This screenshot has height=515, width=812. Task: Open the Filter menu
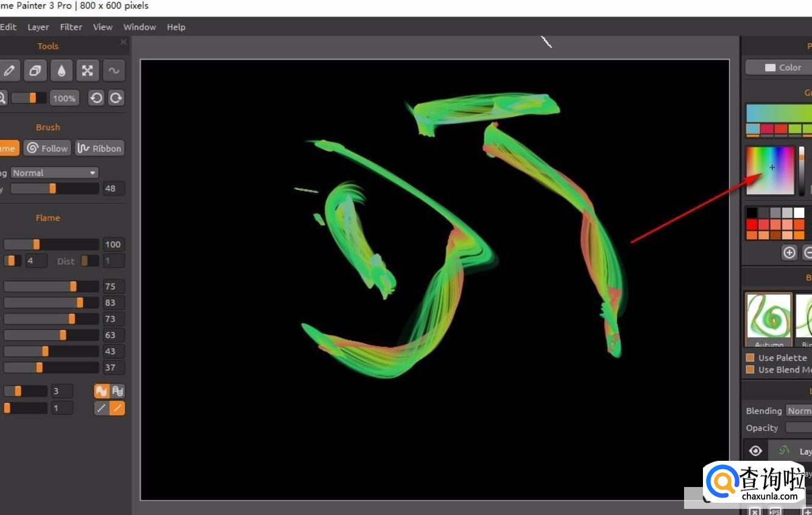(71, 27)
